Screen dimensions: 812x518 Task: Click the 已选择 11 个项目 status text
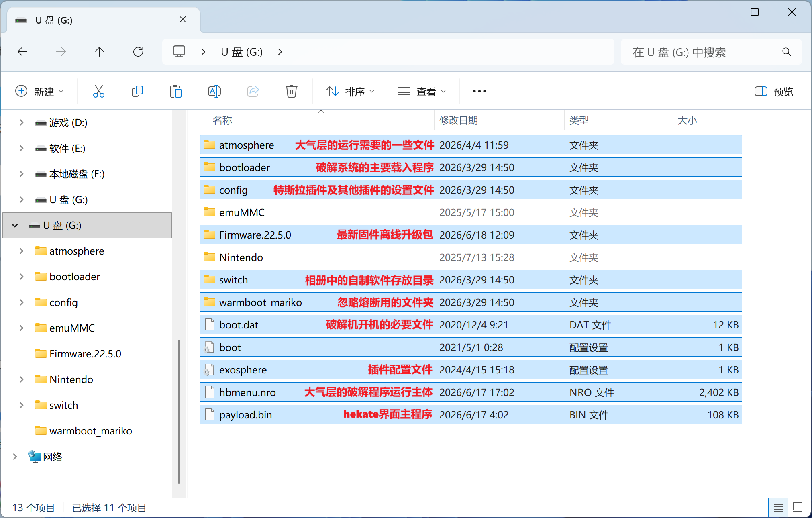click(109, 508)
